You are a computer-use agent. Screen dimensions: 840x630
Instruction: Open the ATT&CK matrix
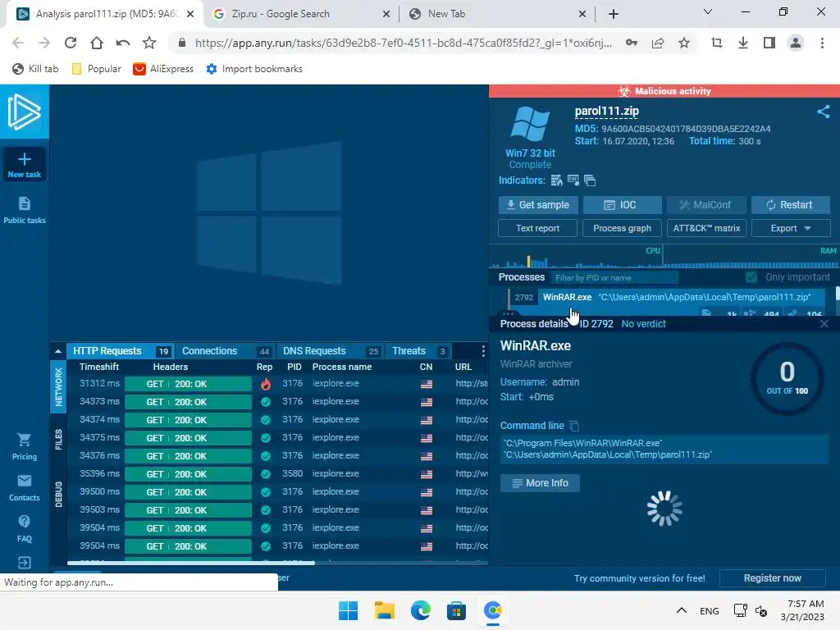706,228
